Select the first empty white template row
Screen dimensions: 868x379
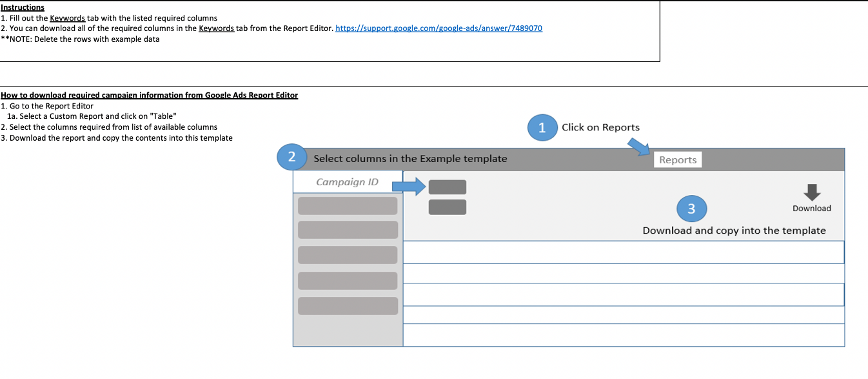click(x=623, y=252)
